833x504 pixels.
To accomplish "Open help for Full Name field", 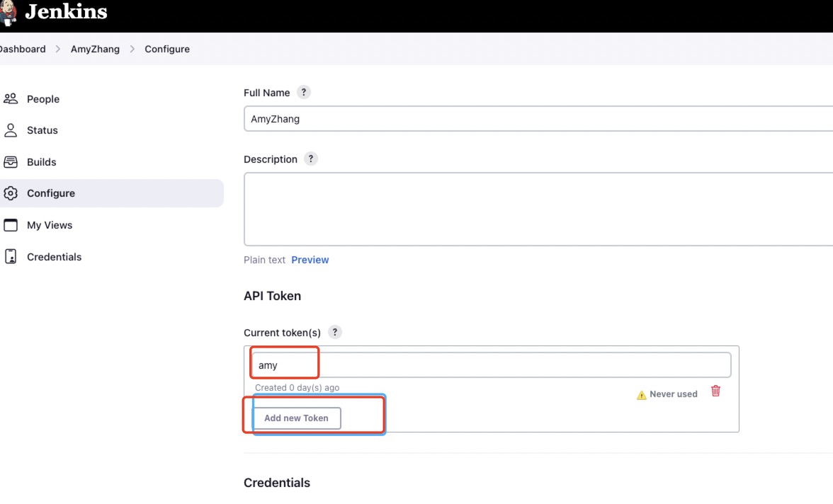I will point(304,92).
